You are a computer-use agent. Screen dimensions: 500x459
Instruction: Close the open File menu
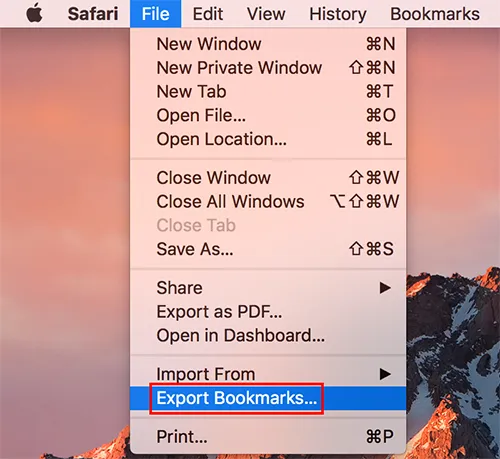pos(156,14)
